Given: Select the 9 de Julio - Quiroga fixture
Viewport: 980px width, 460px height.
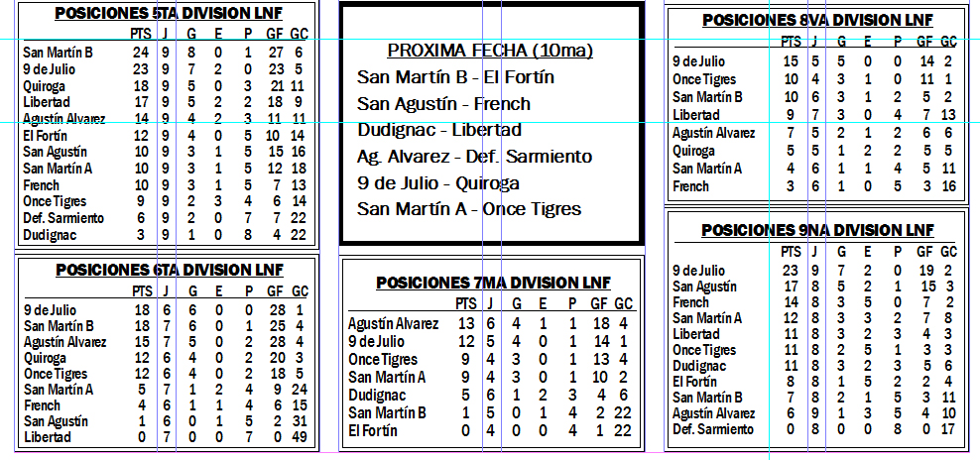Looking at the screenshot, I should click(x=438, y=182).
